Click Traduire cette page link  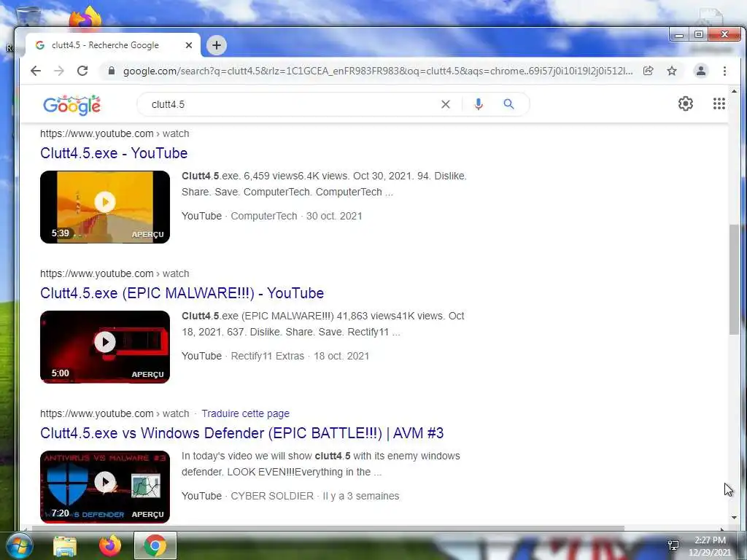tap(245, 414)
